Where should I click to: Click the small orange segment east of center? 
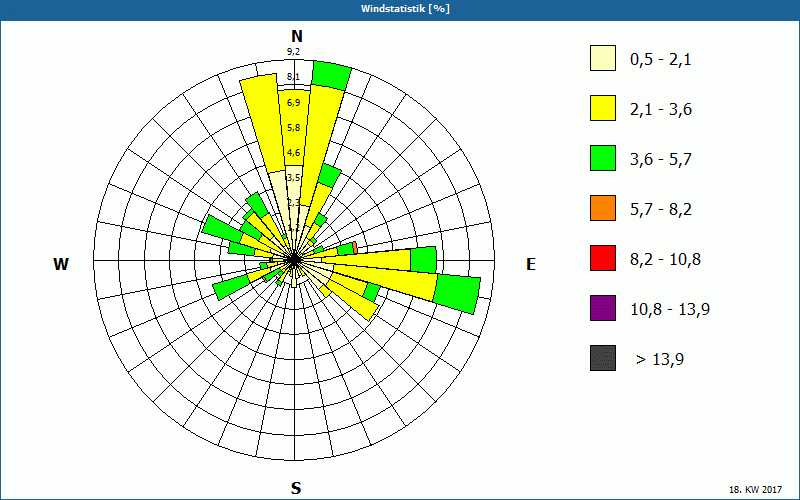(x=355, y=248)
